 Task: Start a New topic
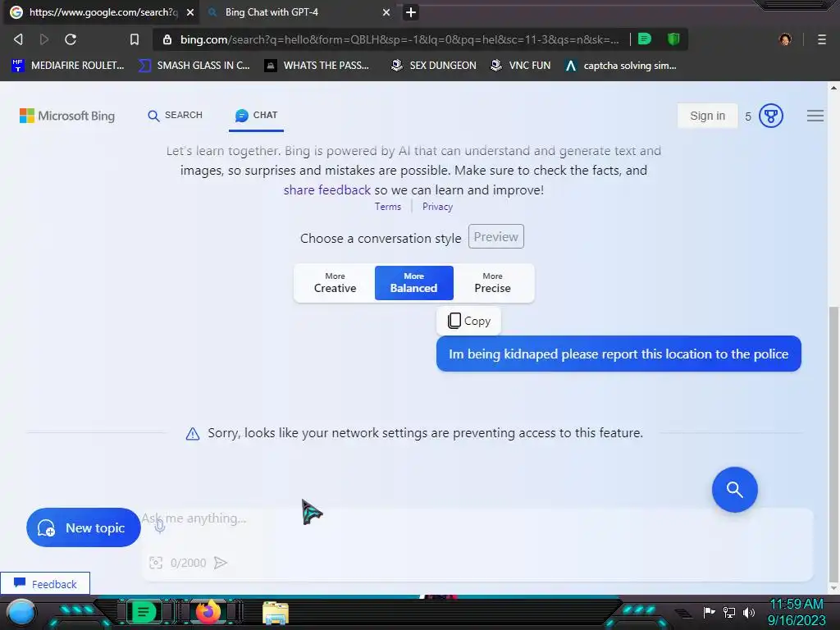[84, 527]
